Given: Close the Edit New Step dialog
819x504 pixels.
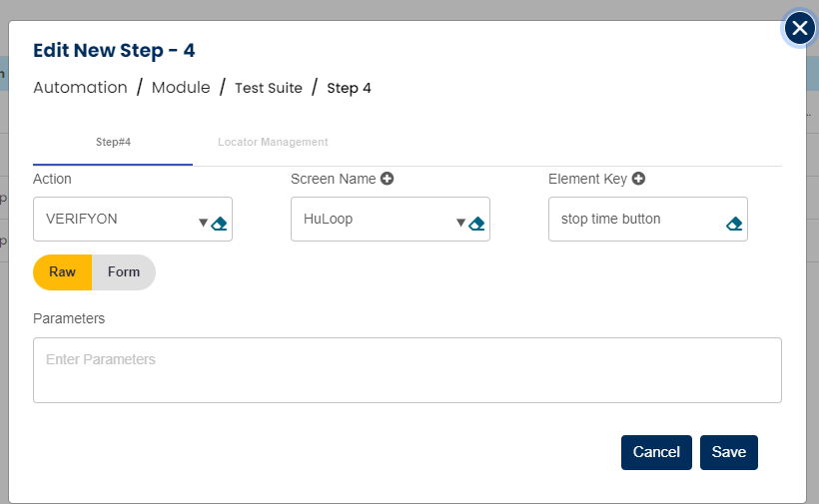Looking at the screenshot, I should pos(800,29).
